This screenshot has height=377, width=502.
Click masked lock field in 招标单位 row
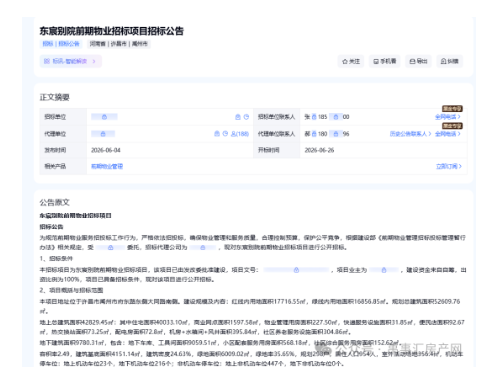point(104,117)
